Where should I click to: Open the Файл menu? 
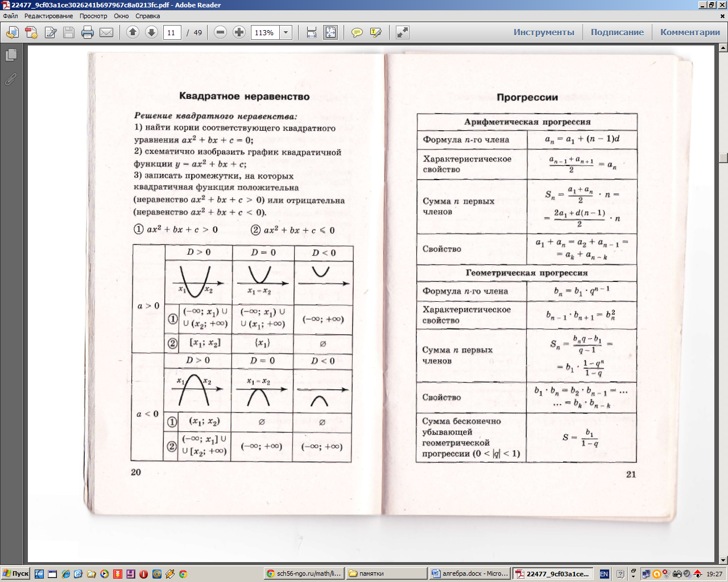pyautogui.click(x=10, y=16)
